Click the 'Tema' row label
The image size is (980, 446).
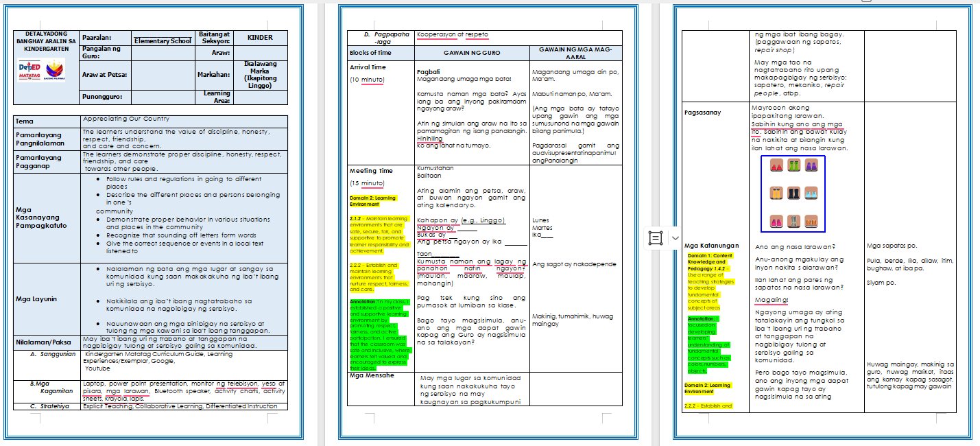pyautogui.click(x=25, y=121)
